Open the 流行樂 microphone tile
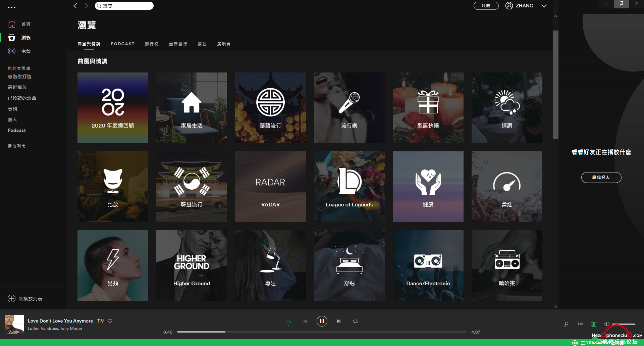 tap(349, 108)
